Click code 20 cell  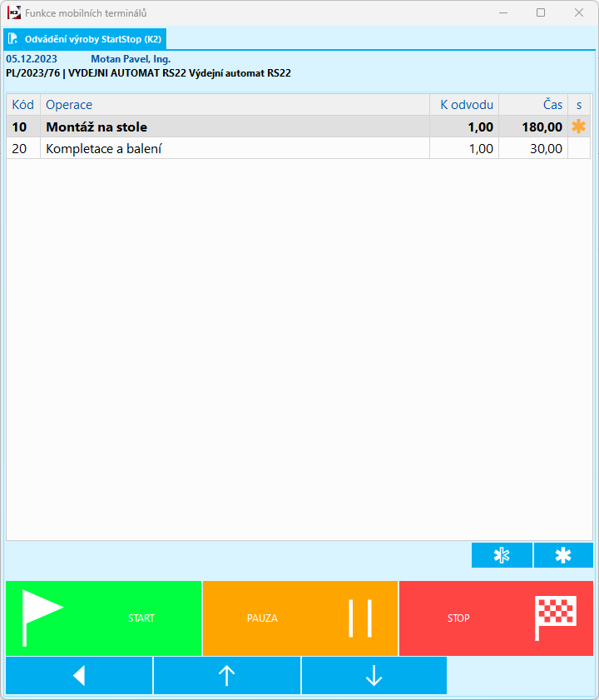click(x=23, y=148)
